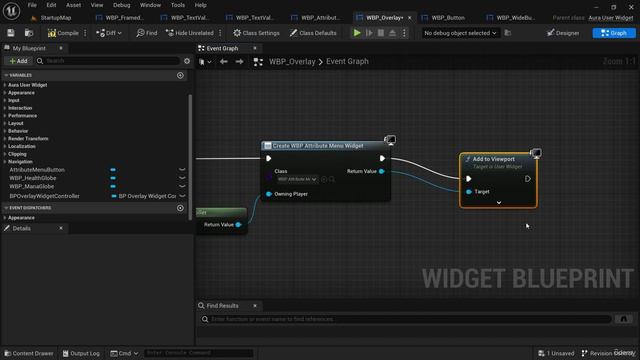This screenshot has width=640, height=360.
Task: Click Target pin on Add to Viewport
Action: tap(469, 191)
